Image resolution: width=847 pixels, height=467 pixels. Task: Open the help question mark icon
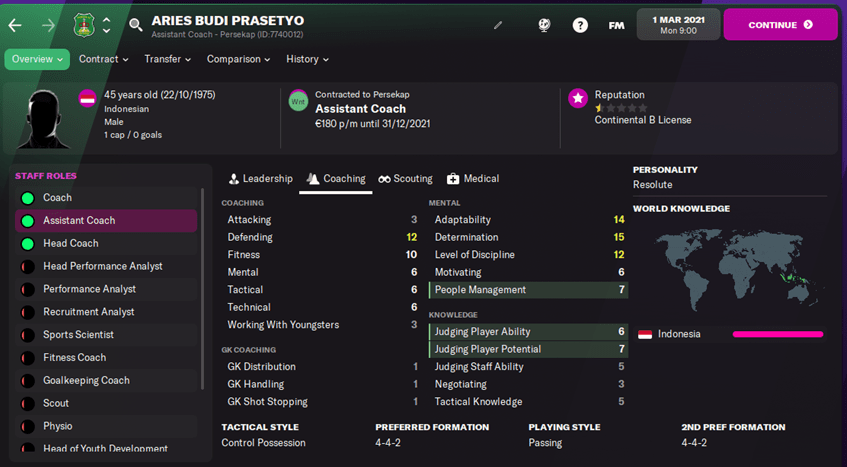tap(580, 25)
